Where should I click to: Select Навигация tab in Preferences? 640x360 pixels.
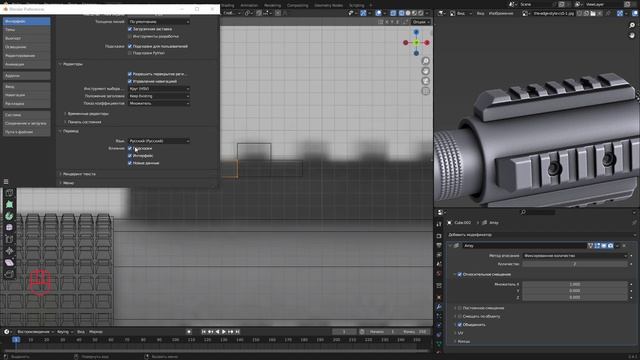pyautogui.click(x=27, y=95)
